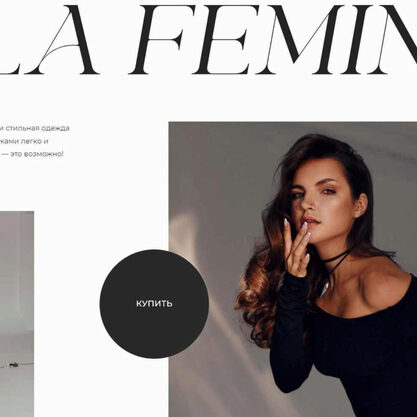Click the partial letter L at left
The width and height of the screenshot is (417, 417).
[x=17, y=40]
